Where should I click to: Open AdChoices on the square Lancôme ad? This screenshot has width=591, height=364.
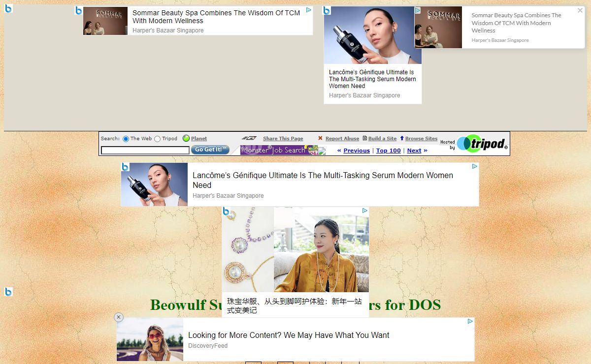(418, 10)
